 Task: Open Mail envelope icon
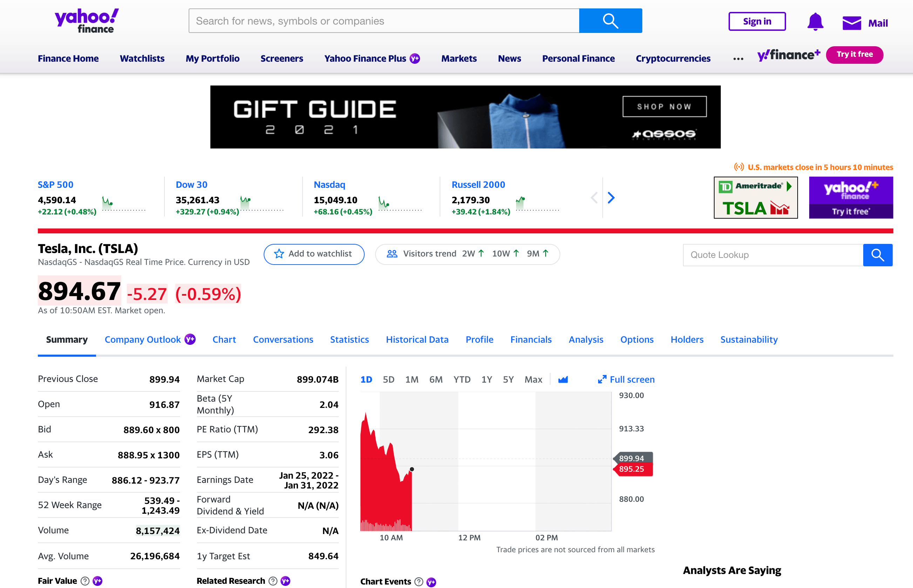click(x=852, y=23)
